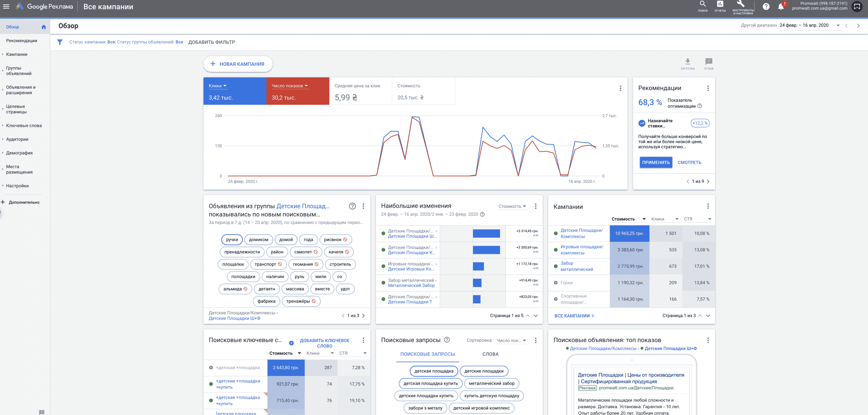Open the search tool icon

click(703, 6)
